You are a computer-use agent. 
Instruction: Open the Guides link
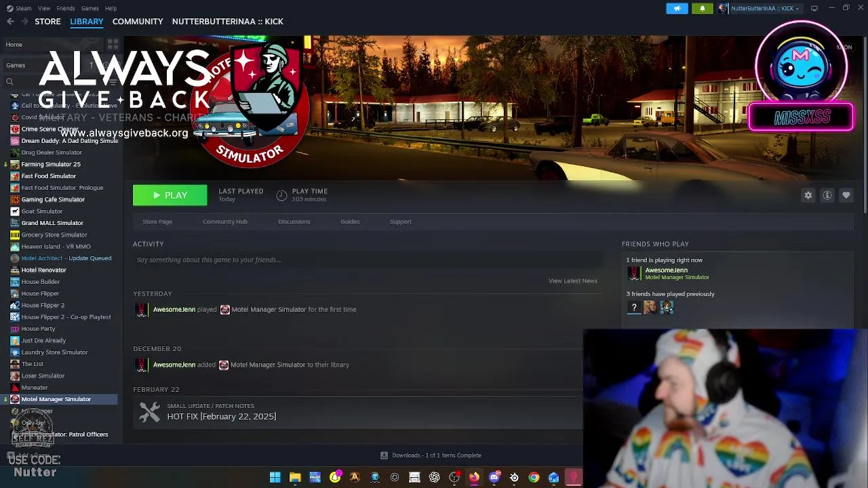[x=350, y=222]
